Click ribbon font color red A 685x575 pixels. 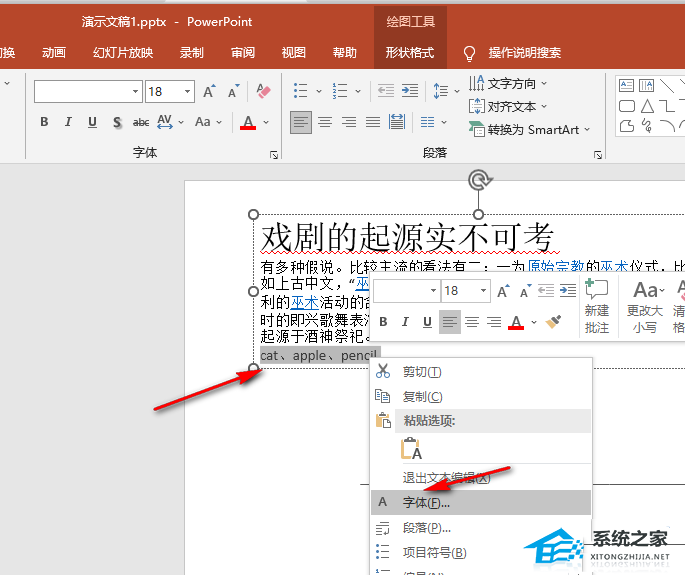click(x=248, y=122)
